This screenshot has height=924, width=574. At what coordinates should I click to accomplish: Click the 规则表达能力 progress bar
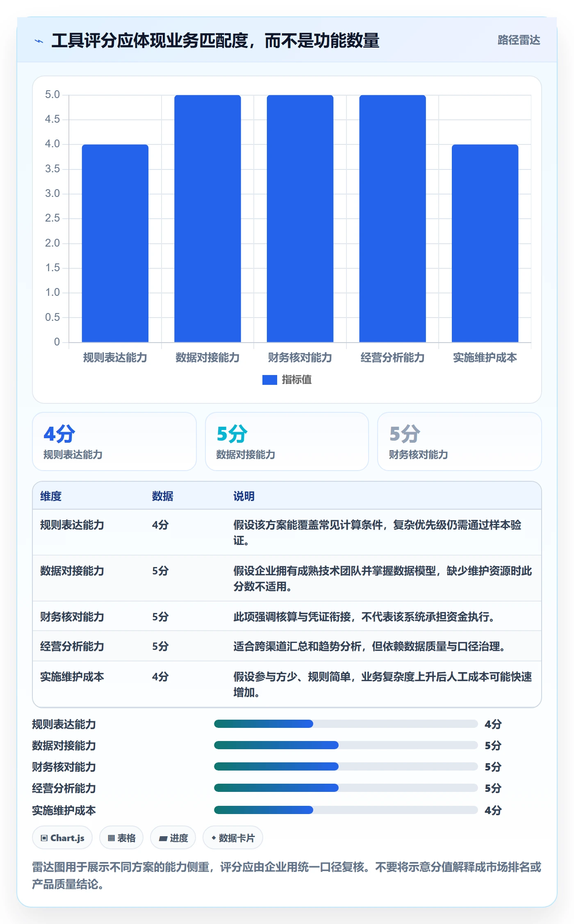pyautogui.click(x=346, y=724)
